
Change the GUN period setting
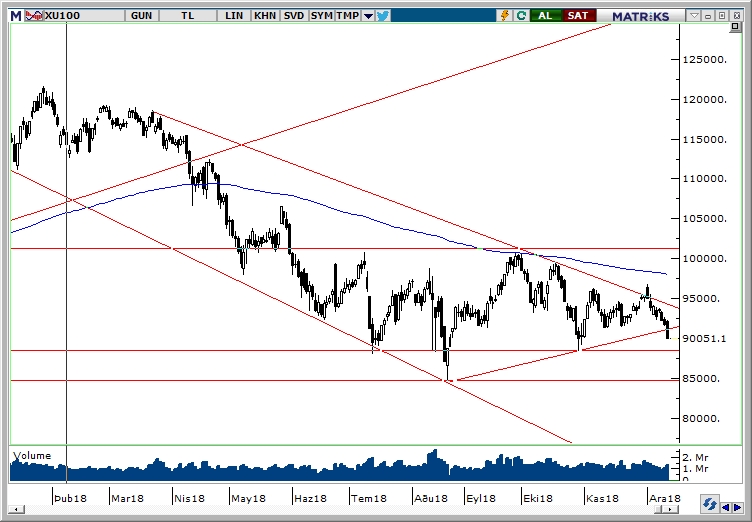[141, 16]
